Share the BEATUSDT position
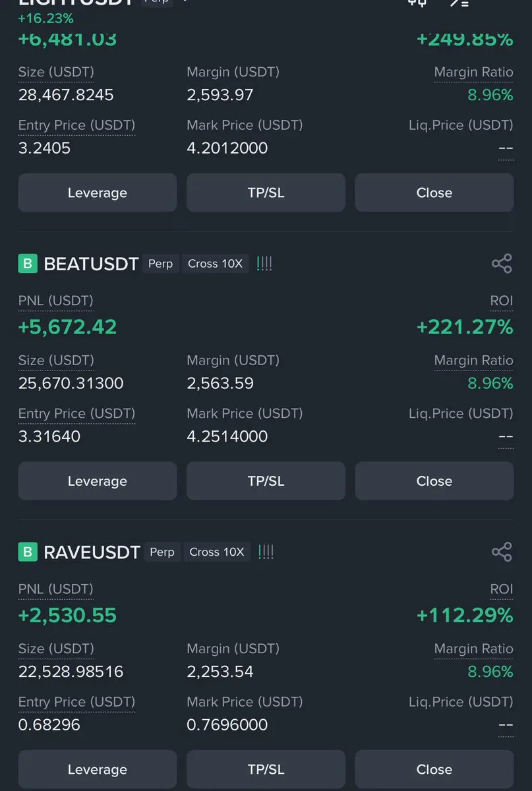This screenshot has height=791, width=532. point(502,264)
